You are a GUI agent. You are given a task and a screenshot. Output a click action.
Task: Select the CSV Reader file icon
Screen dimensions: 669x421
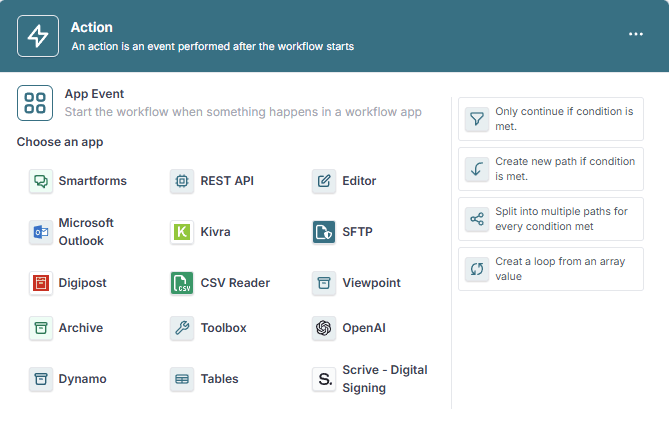pos(182,283)
